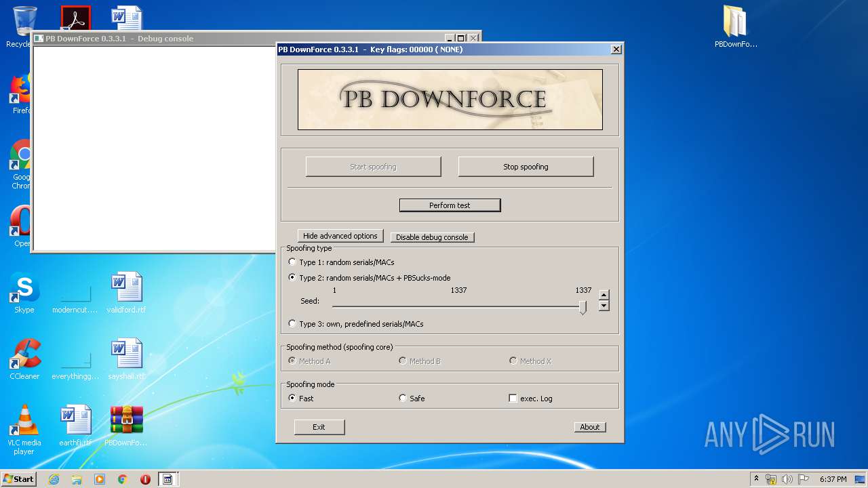Click the Seed slider thumb
Viewport: 868px width, 488px height.
point(583,308)
